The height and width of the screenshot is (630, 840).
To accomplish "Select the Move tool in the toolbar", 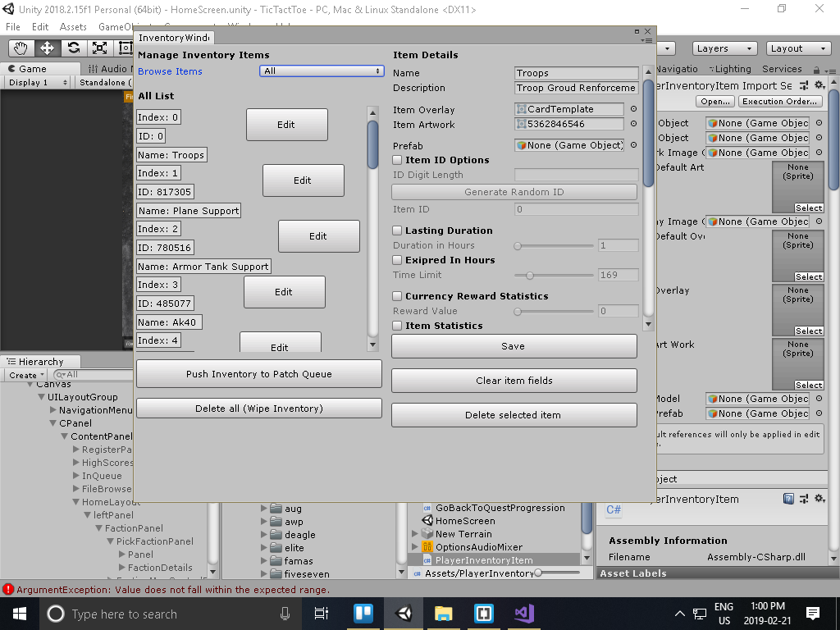I will pyautogui.click(x=47, y=48).
